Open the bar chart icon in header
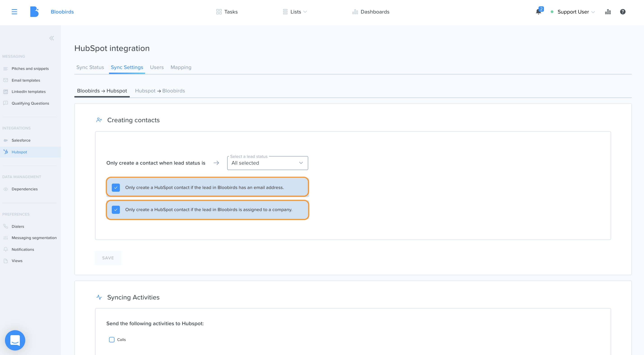644x355 pixels. coord(608,12)
